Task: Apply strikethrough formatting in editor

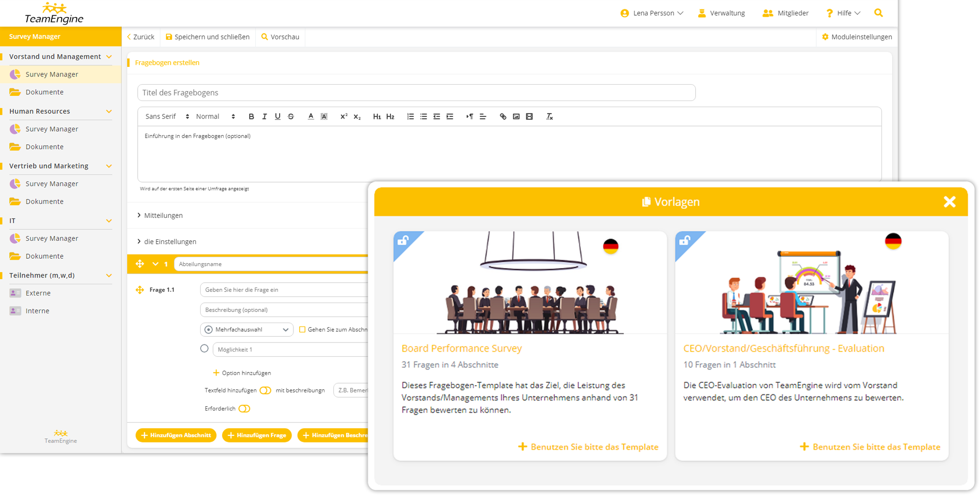Action: tap(291, 117)
